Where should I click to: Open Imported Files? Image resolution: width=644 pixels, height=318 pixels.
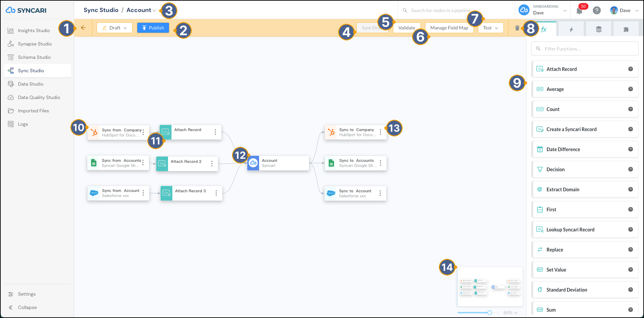pos(37,111)
